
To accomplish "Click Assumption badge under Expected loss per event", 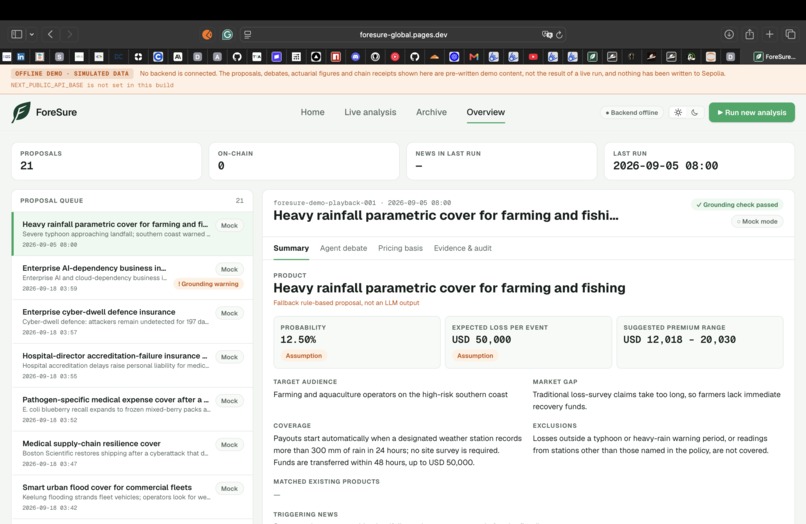I will pyautogui.click(x=475, y=355).
